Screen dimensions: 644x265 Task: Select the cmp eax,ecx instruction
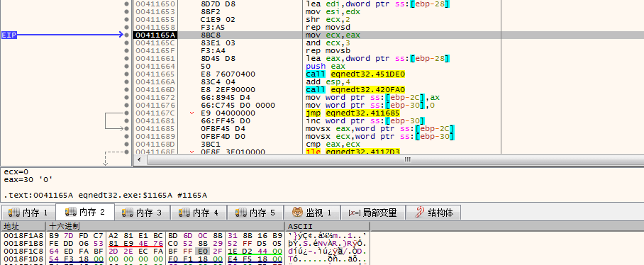coord(333,145)
